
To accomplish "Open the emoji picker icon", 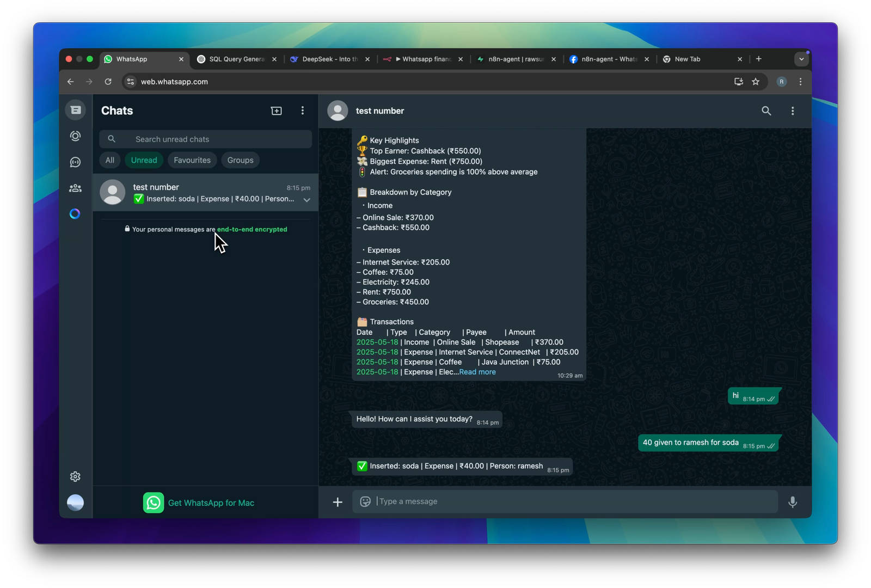I will coord(365,501).
